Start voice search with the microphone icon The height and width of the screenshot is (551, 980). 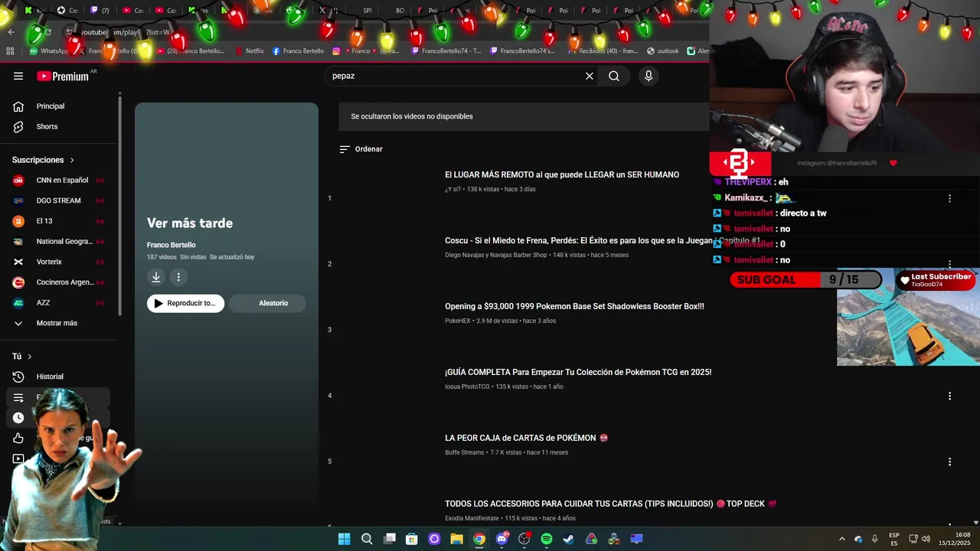648,76
